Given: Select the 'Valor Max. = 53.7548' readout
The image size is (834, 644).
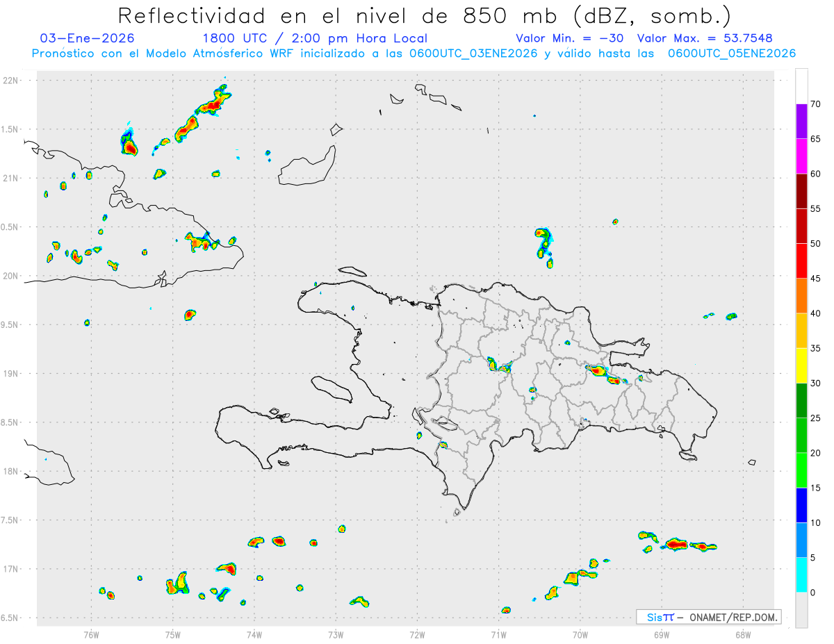Looking at the screenshot, I should coord(705,38).
